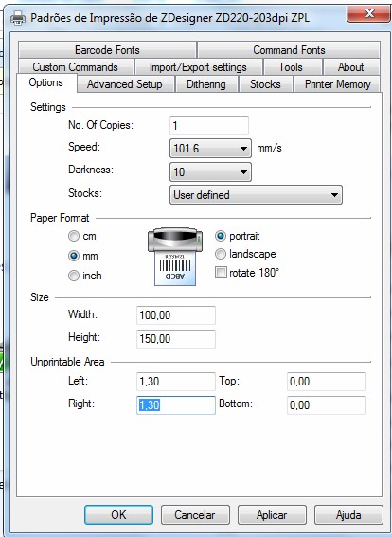392x537 pixels.
Task: Open the Darkness dropdown
Action: pos(210,171)
